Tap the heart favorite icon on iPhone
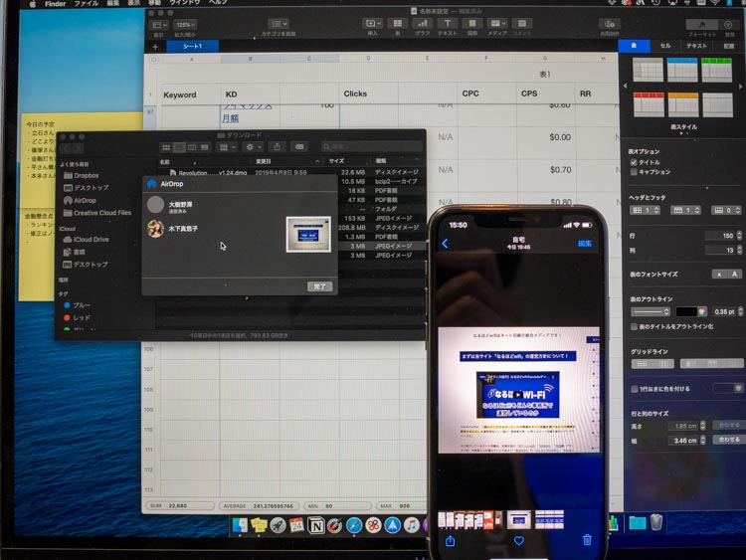Viewport: 746px width, 560px height. (x=519, y=540)
